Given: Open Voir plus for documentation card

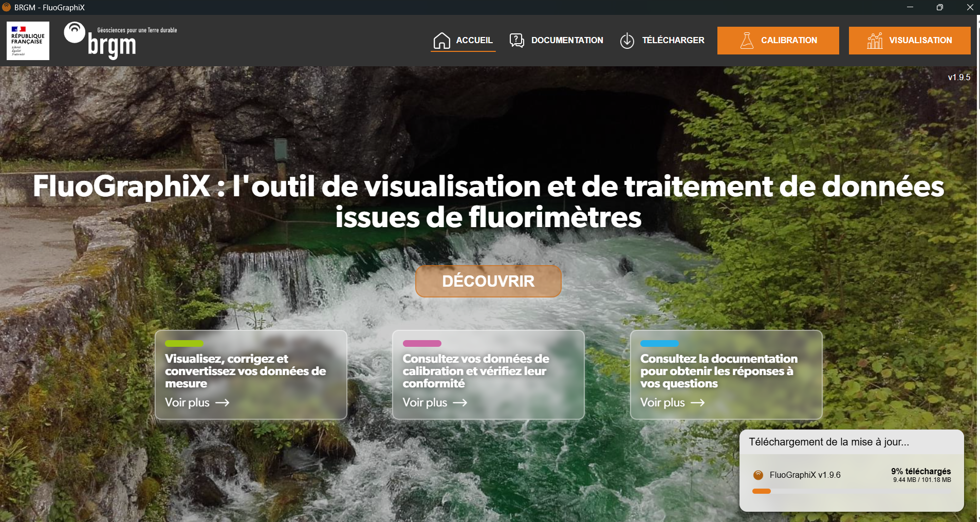Looking at the screenshot, I should [x=662, y=402].
